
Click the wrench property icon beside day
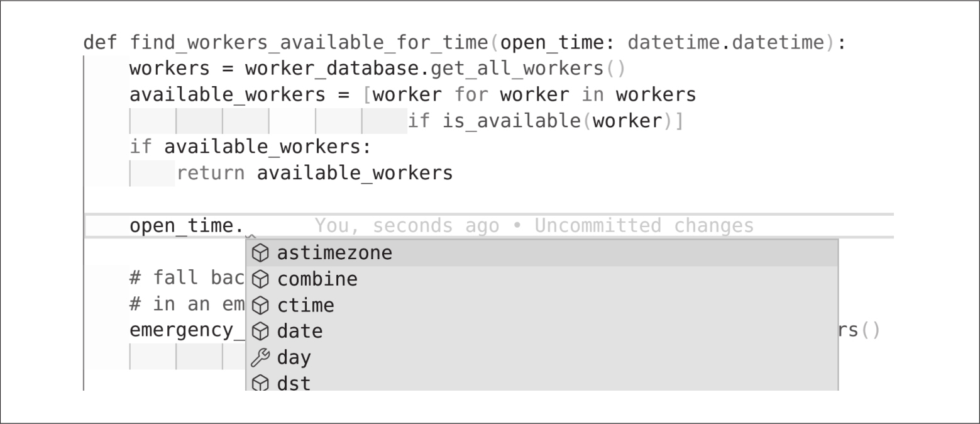260,358
